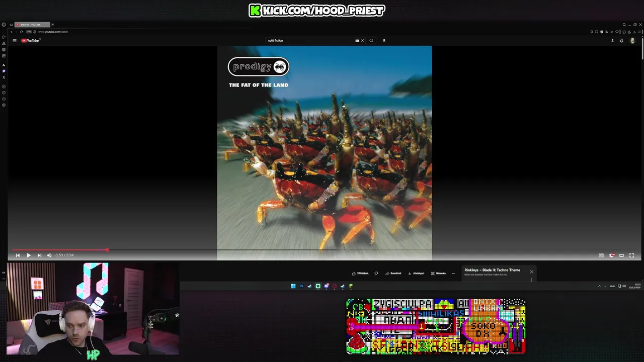Switch to theater mode

622,255
